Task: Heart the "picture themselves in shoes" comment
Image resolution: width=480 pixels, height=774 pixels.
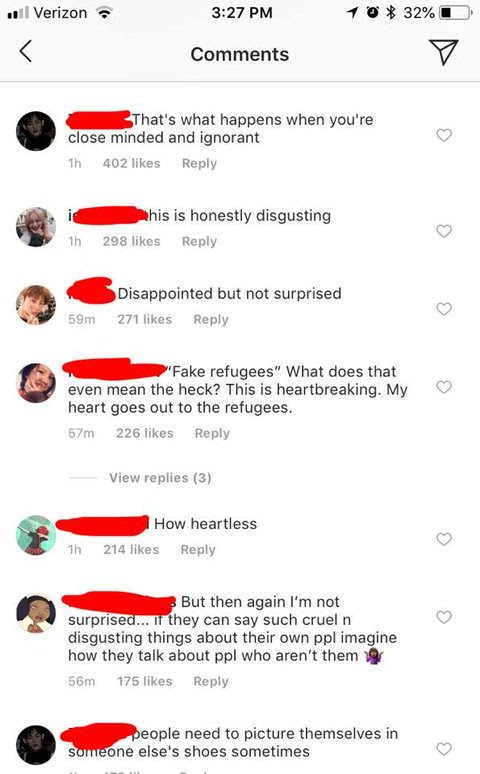Action: (x=444, y=749)
